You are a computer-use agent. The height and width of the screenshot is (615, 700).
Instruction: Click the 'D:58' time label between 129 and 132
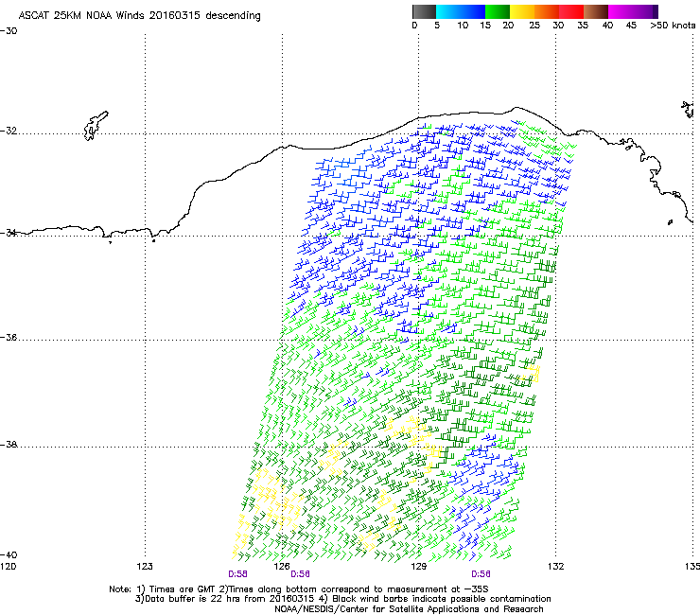pos(481,574)
